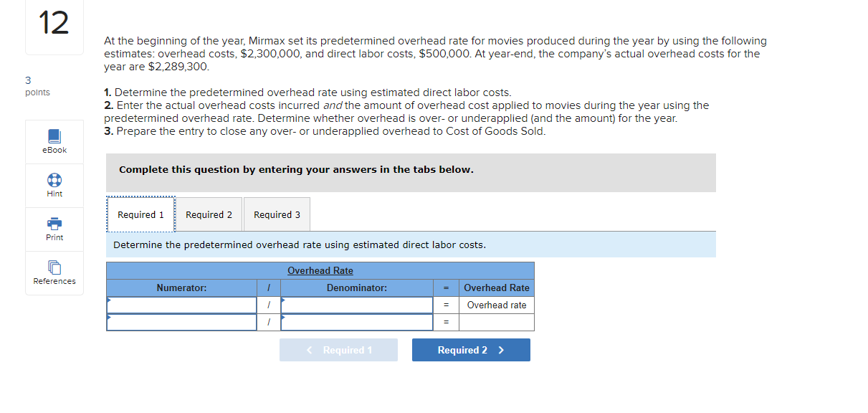This screenshot has width=868, height=413.
Task: Open the References resource
Action: point(54,273)
